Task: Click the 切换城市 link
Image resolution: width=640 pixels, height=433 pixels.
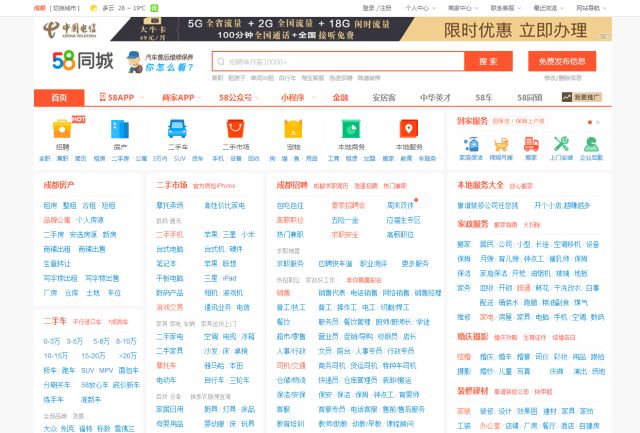Action: click(x=64, y=8)
